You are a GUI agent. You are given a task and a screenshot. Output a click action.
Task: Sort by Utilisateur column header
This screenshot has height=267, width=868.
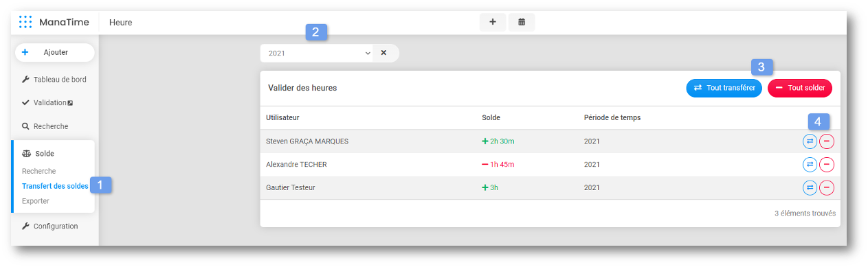(282, 118)
